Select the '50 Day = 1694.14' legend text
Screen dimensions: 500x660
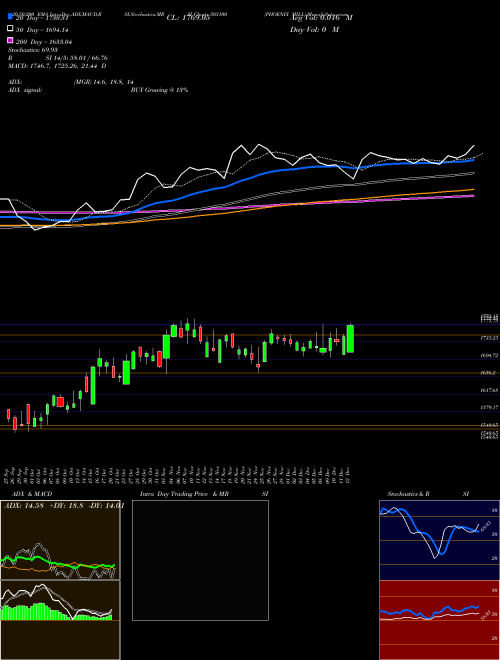42,30
